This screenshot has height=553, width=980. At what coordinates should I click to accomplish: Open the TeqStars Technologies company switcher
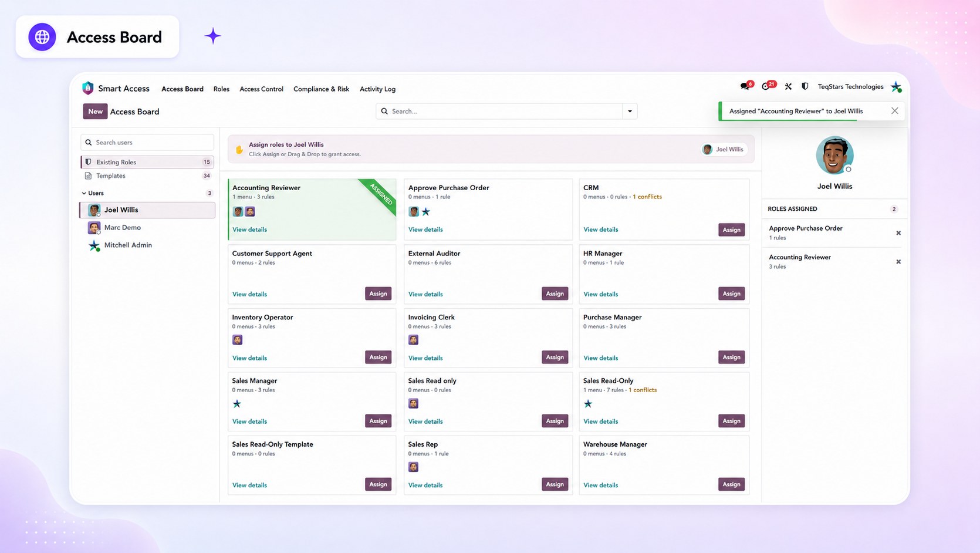(x=850, y=87)
